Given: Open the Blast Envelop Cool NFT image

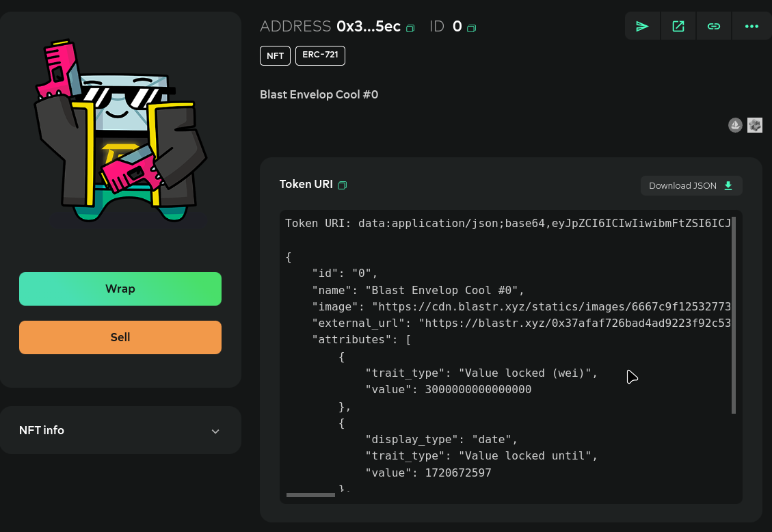Looking at the screenshot, I should click(x=120, y=131).
